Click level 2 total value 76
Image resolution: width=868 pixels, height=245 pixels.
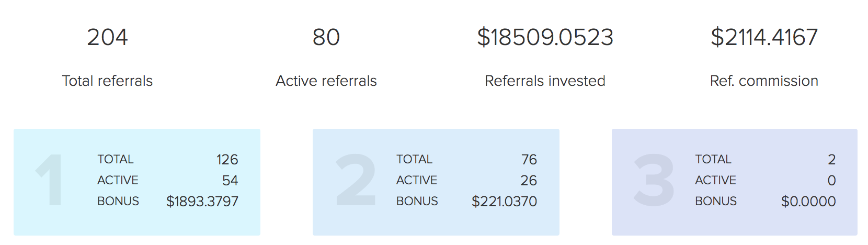pos(529,159)
